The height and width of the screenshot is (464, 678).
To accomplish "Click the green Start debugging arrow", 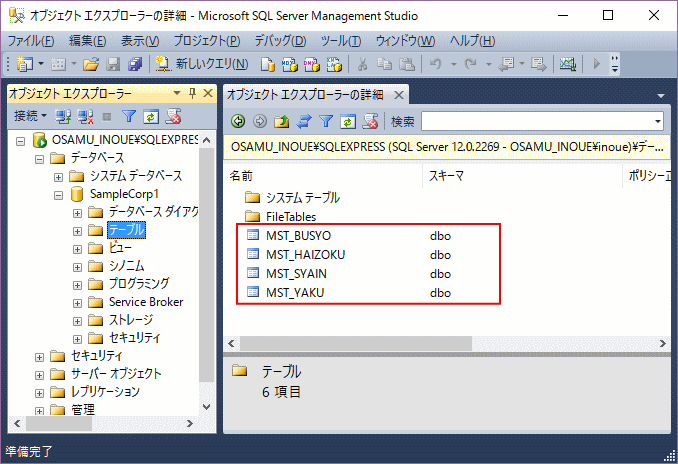I will click(597, 64).
